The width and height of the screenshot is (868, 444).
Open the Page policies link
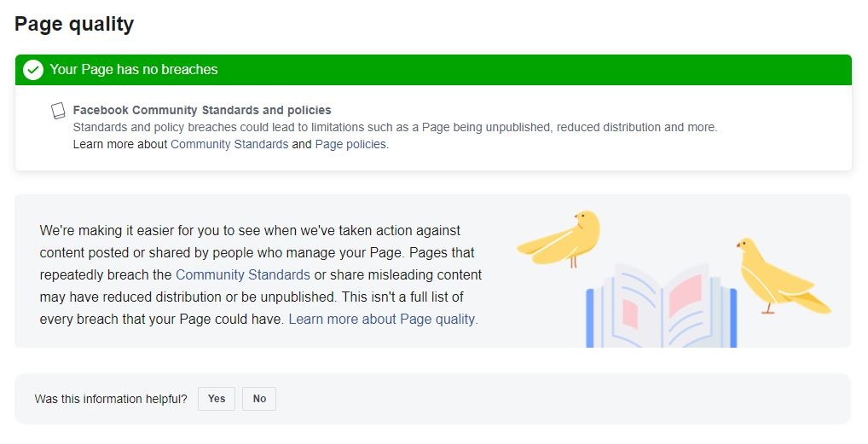[x=350, y=144]
